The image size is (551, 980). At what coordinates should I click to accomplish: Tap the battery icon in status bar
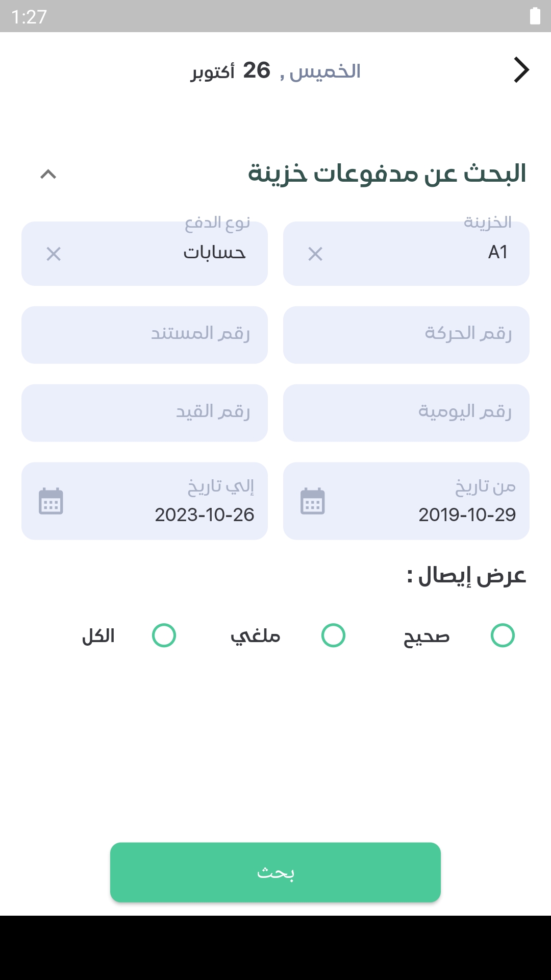coord(535,16)
